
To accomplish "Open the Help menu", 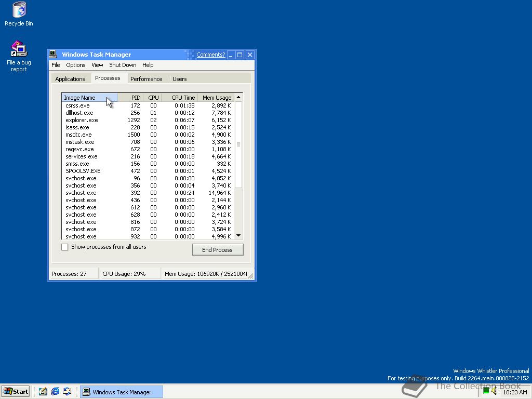I will 148,65.
